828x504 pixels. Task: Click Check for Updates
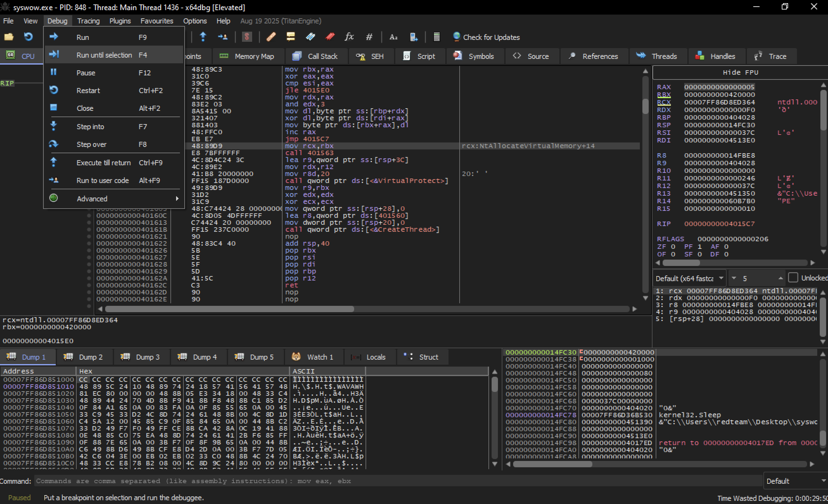486,37
